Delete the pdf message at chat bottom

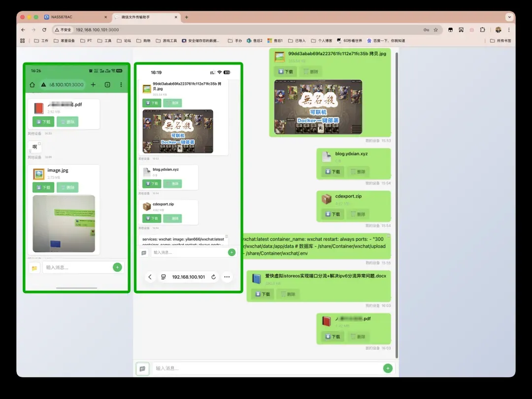click(x=358, y=336)
